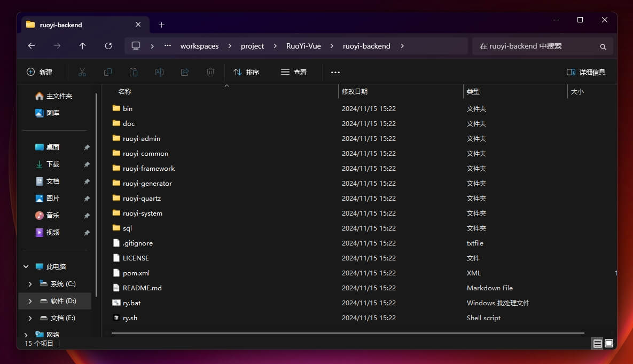Expand the 文档 (E:) drive node

click(30, 318)
